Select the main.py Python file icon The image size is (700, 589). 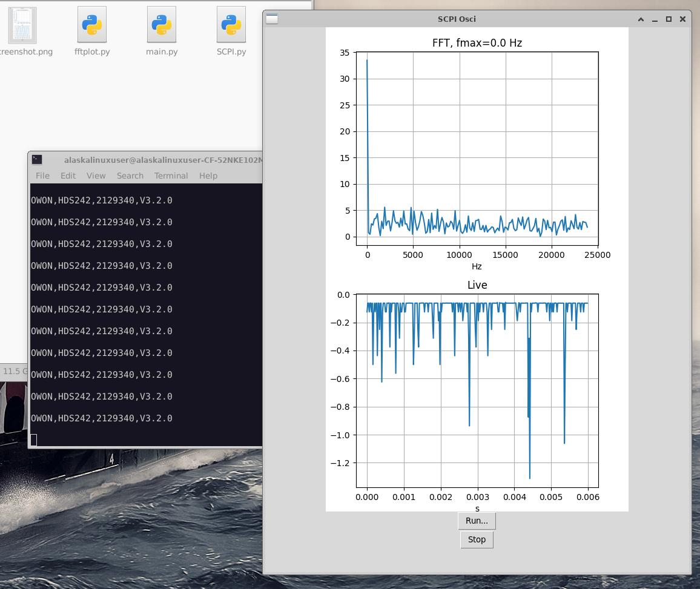162,25
